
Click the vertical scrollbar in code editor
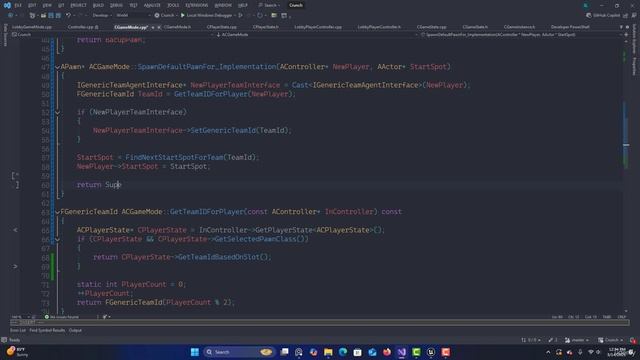(x=626, y=176)
